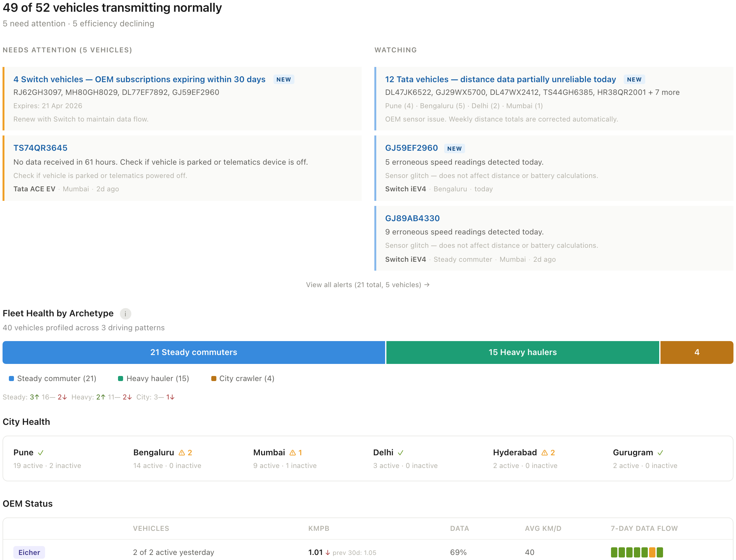Open 4 Switch vehicles subscriptions alert
This screenshot has width=736, height=560.
139,79
